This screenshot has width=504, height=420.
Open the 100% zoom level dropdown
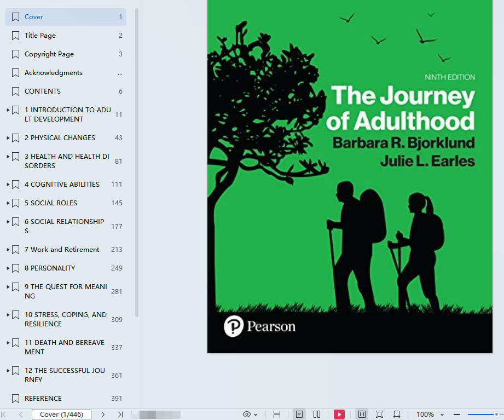442,415
